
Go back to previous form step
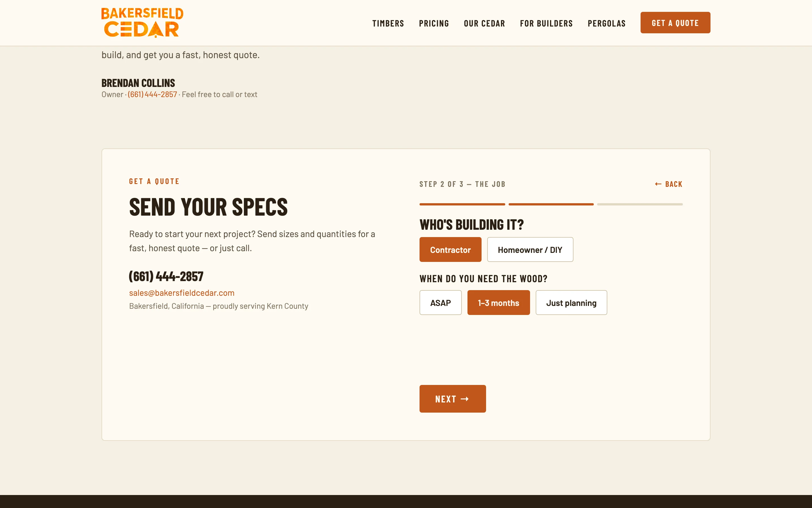(x=668, y=184)
